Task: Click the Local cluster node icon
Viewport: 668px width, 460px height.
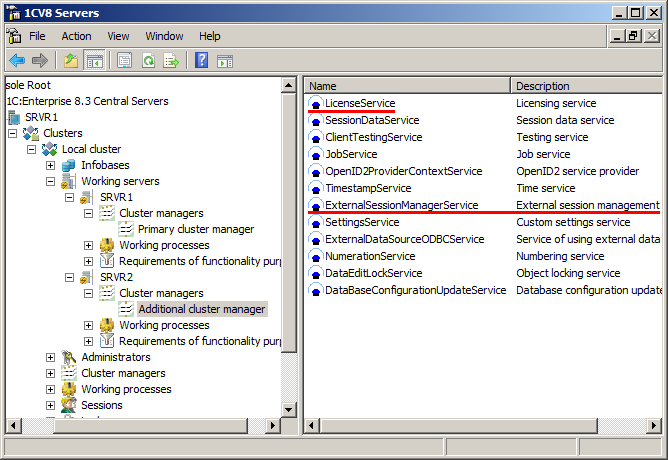Action: tap(49, 150)
